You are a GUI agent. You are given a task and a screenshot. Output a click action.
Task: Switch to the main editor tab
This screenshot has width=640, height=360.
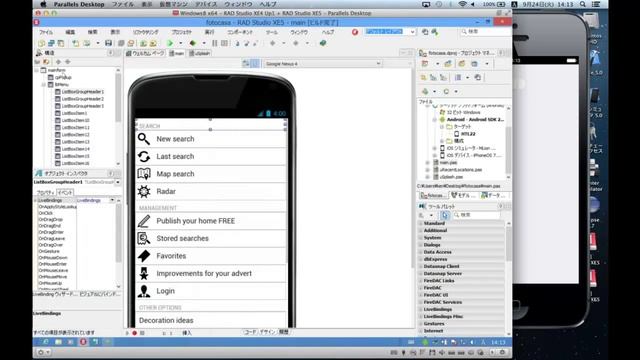[177, 53]
